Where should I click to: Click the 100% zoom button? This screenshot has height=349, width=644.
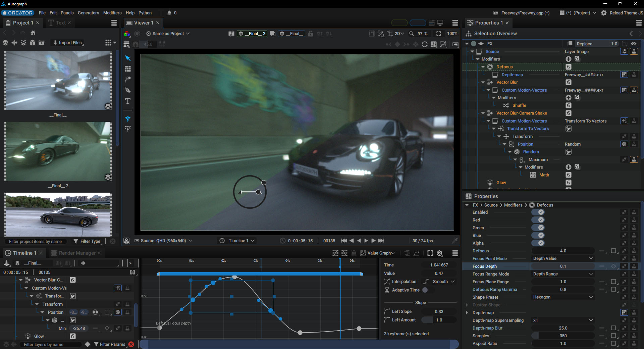(x=452, y=34)
